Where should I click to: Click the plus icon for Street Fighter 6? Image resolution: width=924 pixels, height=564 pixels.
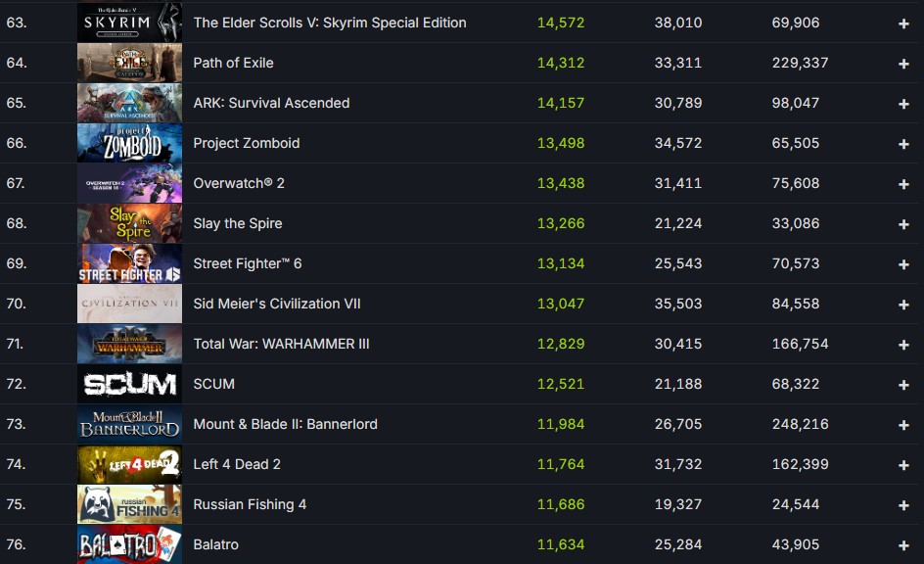point(903,264)
